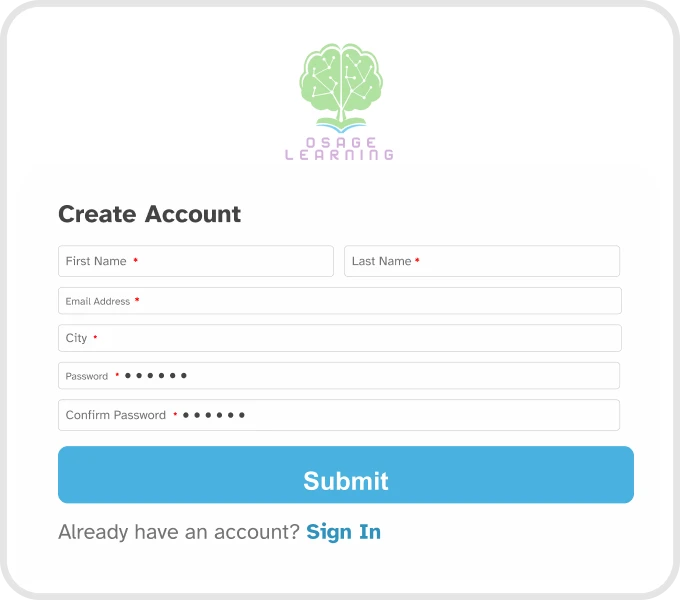Click the Create Account heading
Image resolution: width=680 pixels, height=600 pixels.
149,214
